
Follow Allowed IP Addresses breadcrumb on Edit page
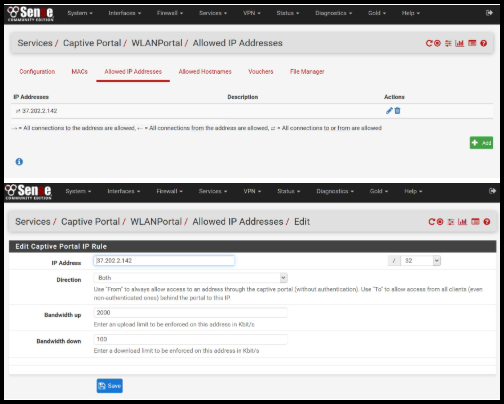[238, 222]
